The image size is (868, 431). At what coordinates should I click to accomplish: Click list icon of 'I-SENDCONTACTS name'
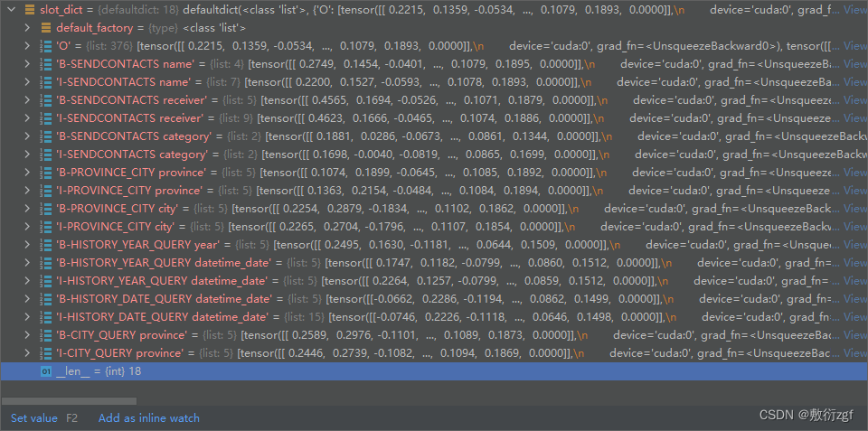[46, 82]
